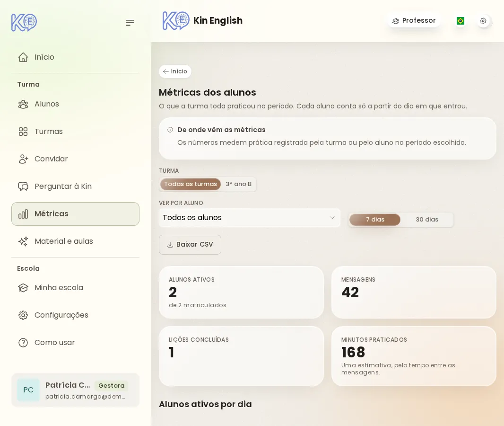Click the Convidar add-person icon
Screen dimensions: 504x426
[x=23, y=159]
